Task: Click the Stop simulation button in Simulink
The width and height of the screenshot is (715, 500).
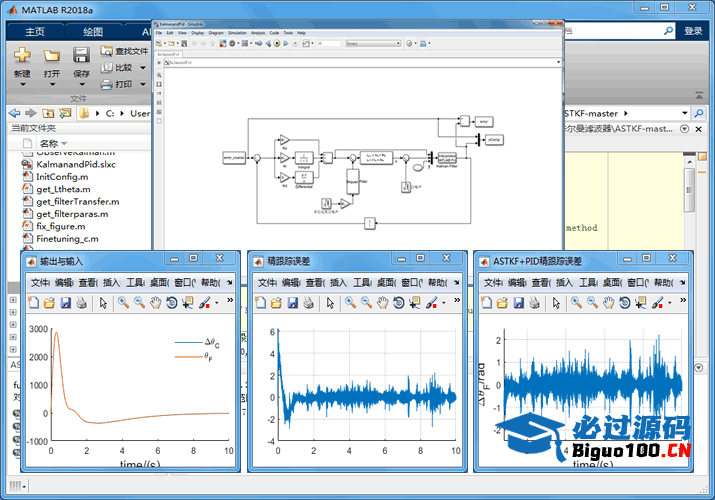Action: click(295, 43)
